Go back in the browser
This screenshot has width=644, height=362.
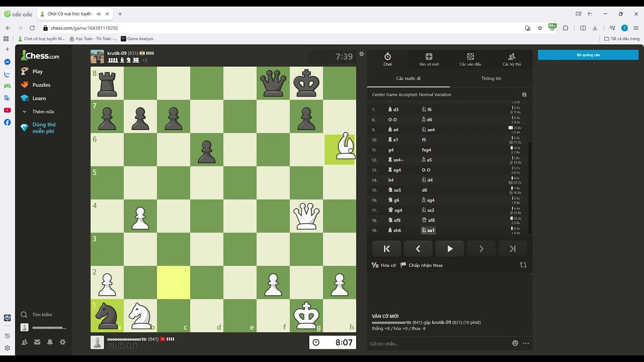(8, 28)
